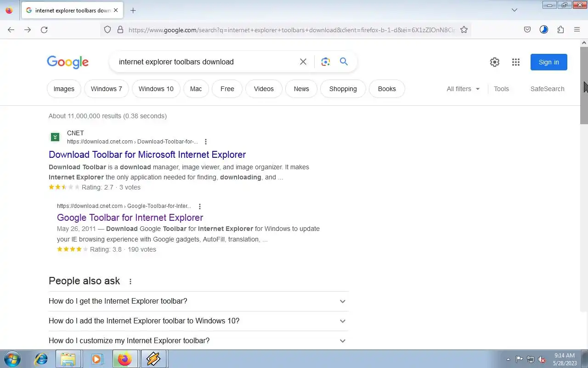Viewport: 588px width, 368px height.
Task: Open the List all tabs chevron
Action: tap(514, 10)
